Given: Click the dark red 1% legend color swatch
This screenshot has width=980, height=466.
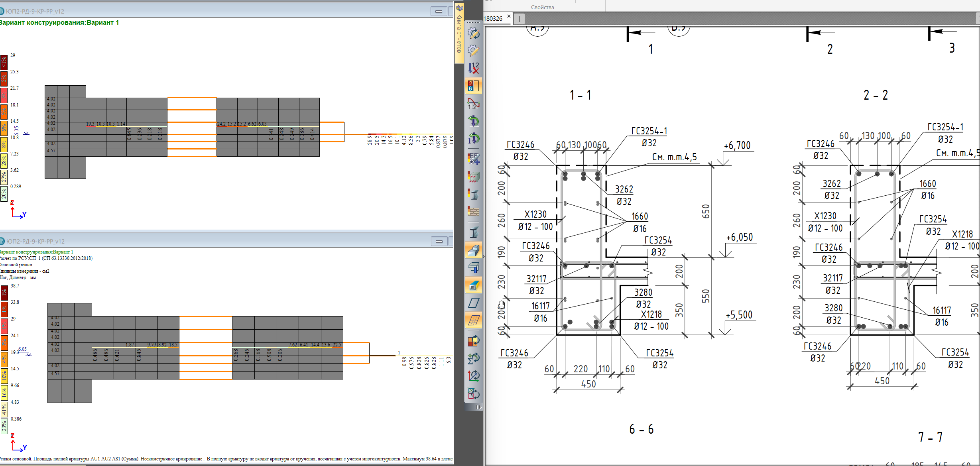Looking at the screenshot, I should coord(4,292).
